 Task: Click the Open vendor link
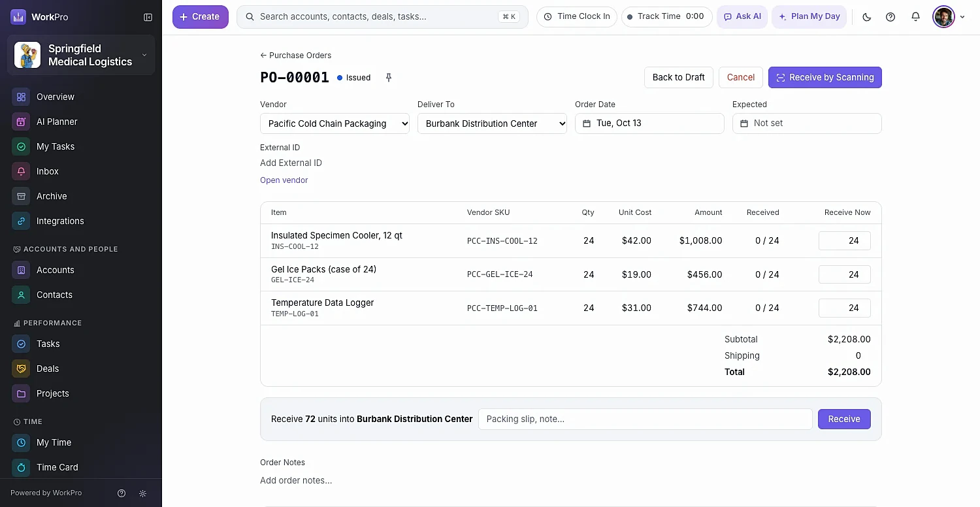click(x=284, y=180)
